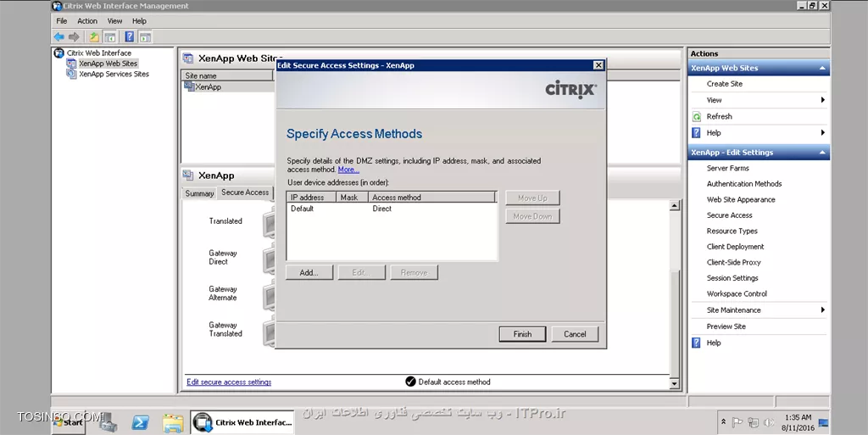Click the XenApp Services Sites tree icon
The height and width of the screenshot is (435, 868).
tap(71, 74)
